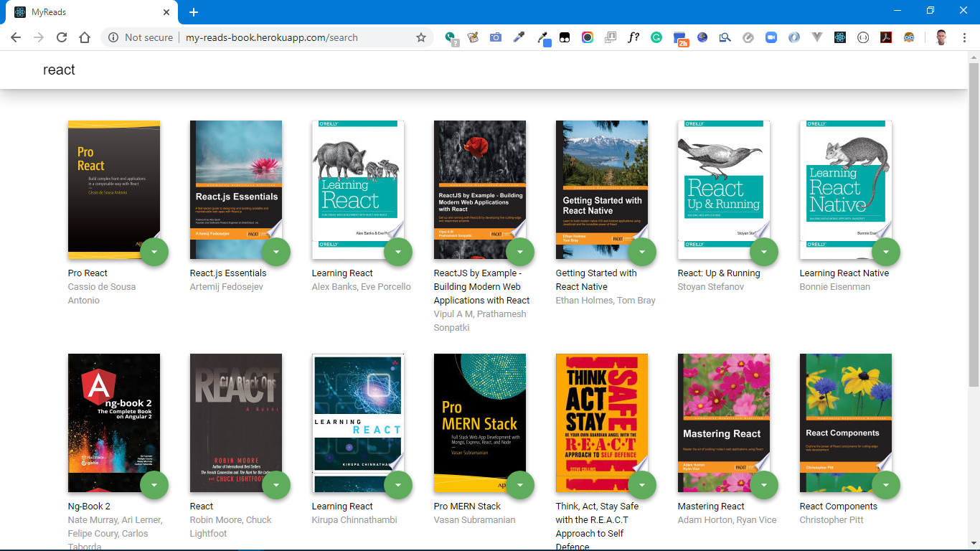Open the Vue devtools extension

(x=817, y=37)
